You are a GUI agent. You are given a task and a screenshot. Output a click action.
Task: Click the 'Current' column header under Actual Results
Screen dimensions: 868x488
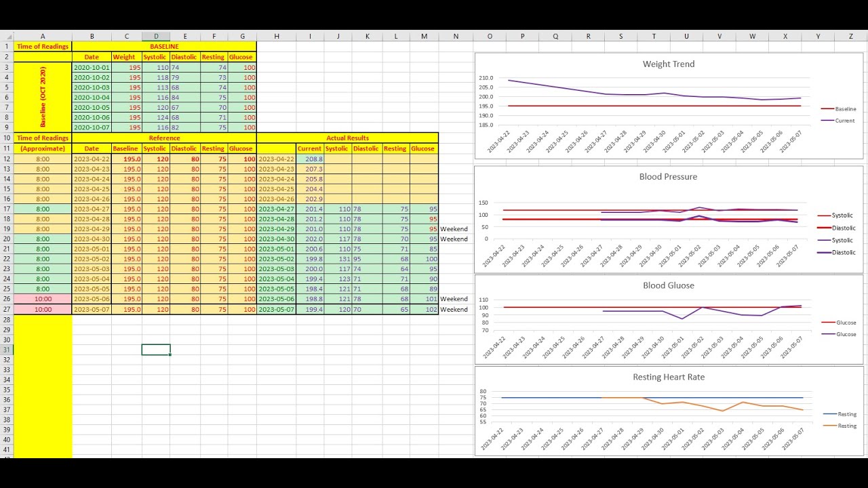click(x=310, y=148)
